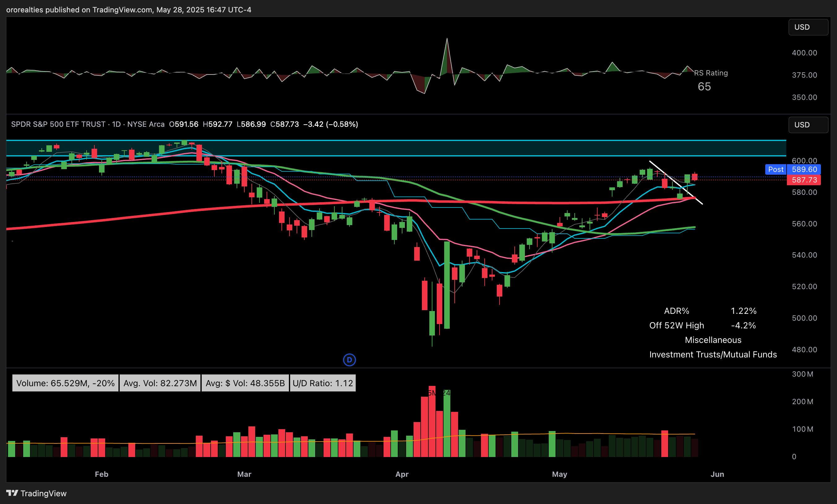Select the white descending trendline
Viewport: 837px width, 504px height.
tap(676, 183)
